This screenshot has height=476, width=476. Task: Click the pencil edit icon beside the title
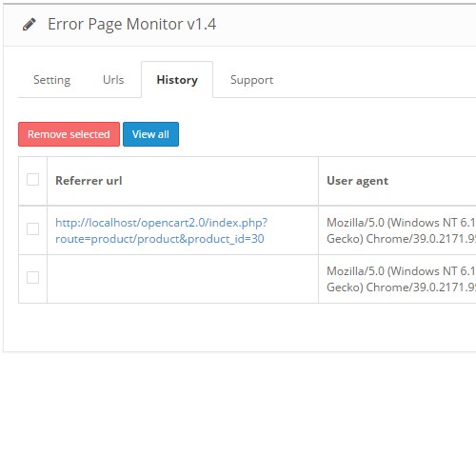tap(29, 25)
